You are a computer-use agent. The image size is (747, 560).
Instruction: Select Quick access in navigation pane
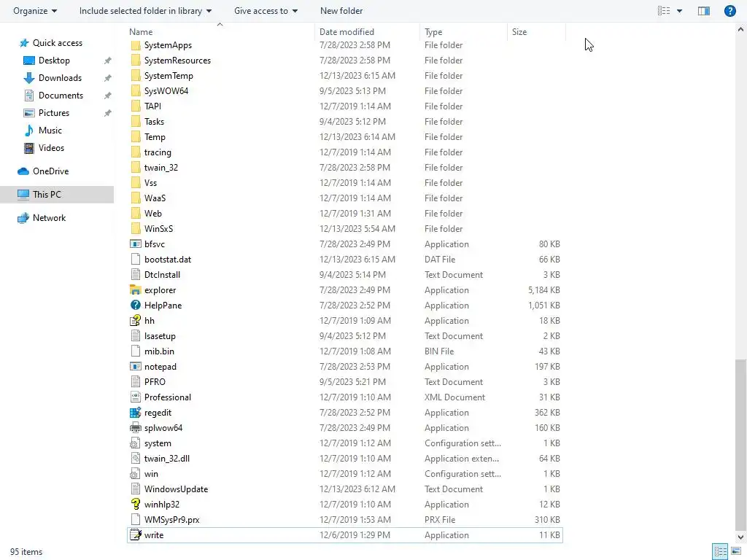click(x=57, y=43)
